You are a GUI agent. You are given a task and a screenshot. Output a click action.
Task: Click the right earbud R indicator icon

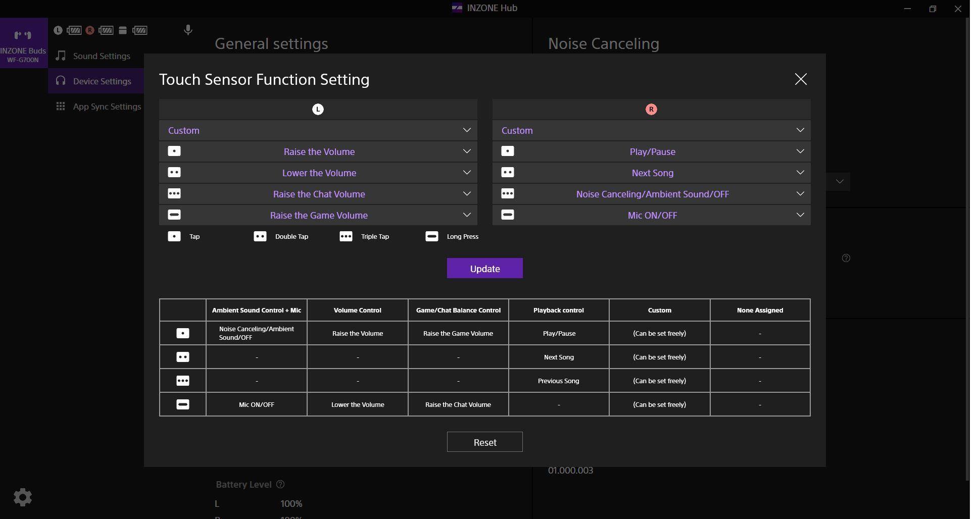coord(90,30)
